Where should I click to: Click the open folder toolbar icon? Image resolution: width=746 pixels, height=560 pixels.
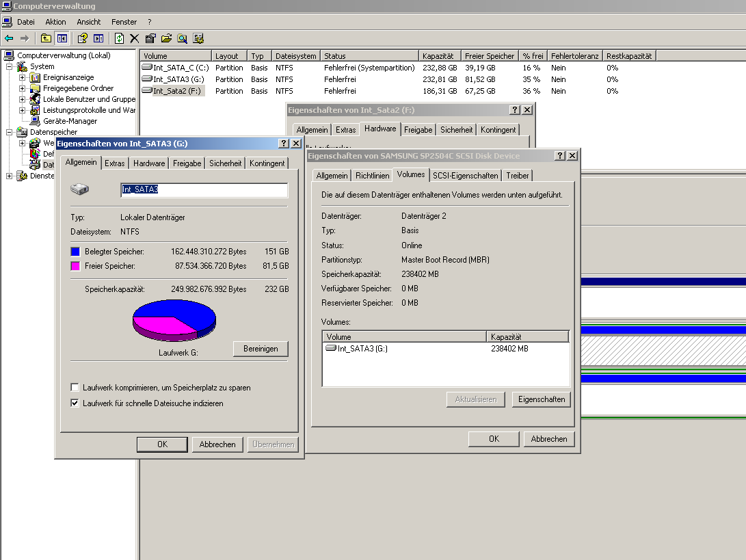click(167, 38)
